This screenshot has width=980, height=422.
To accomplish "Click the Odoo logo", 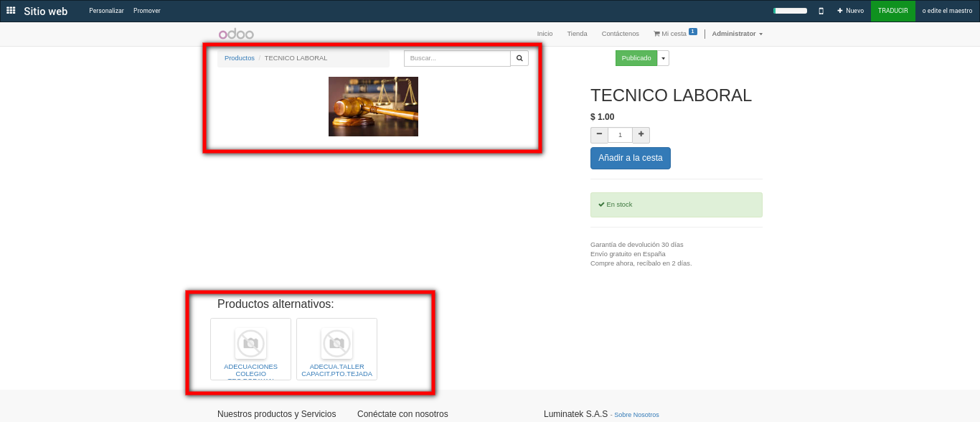I will [x=236, y=34].
